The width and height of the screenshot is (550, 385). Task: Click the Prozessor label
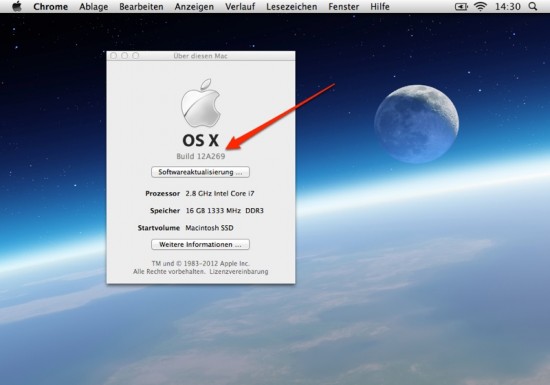tap(162, 193)
